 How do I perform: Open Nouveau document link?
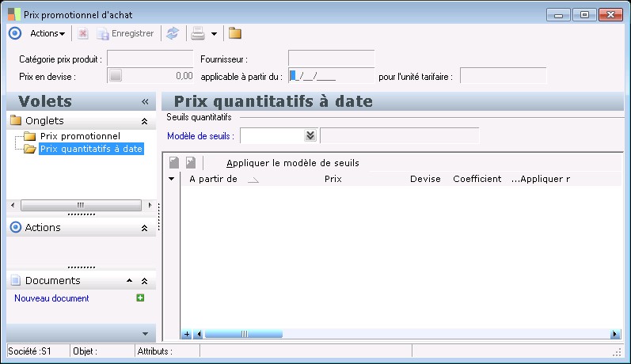point(51,298)
